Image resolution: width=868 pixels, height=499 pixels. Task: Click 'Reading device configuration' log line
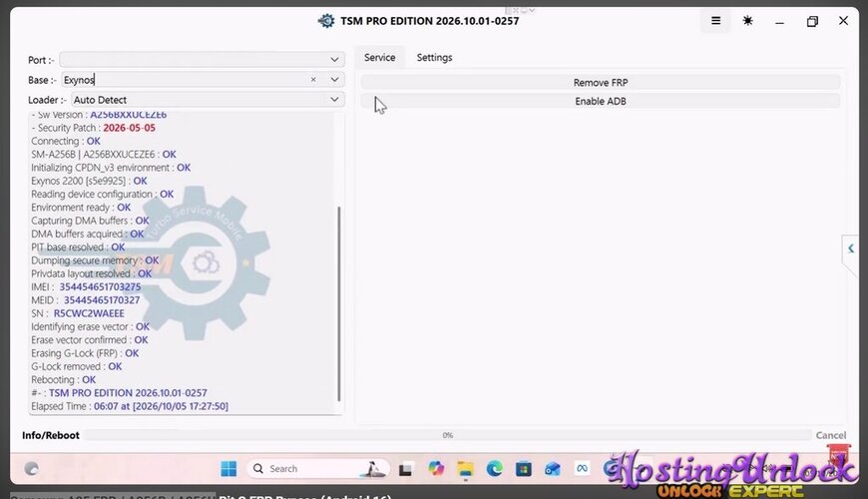coord(103,195)
